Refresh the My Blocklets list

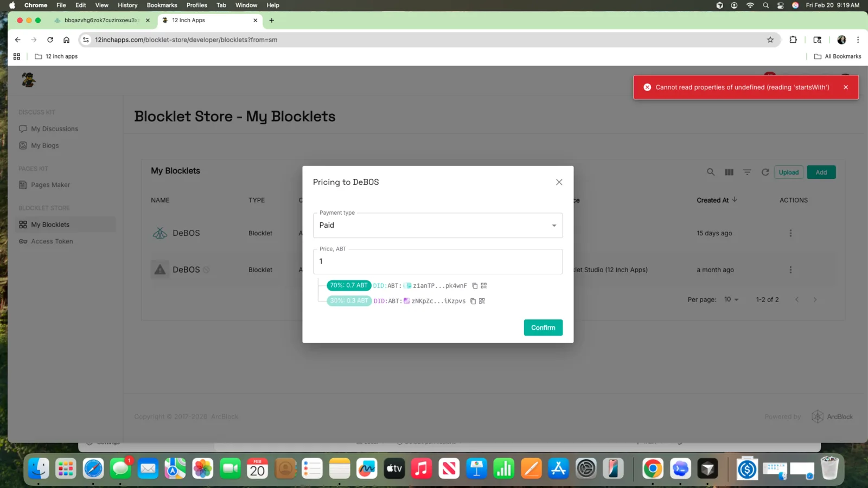pyautogui.click(x=765, y=172)
